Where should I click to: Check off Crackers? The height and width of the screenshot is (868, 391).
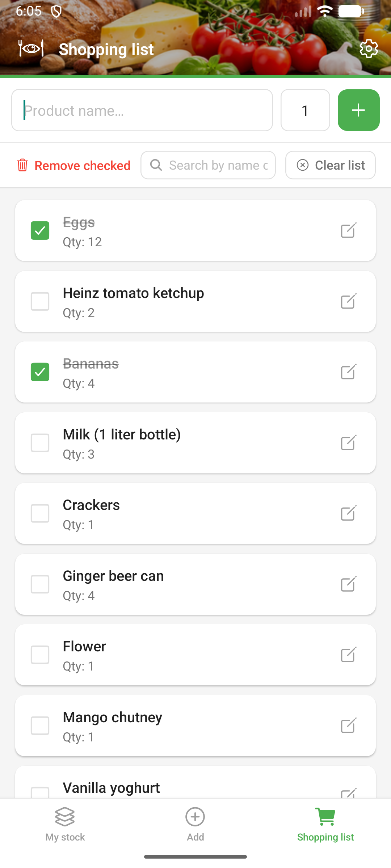[40, 513]
